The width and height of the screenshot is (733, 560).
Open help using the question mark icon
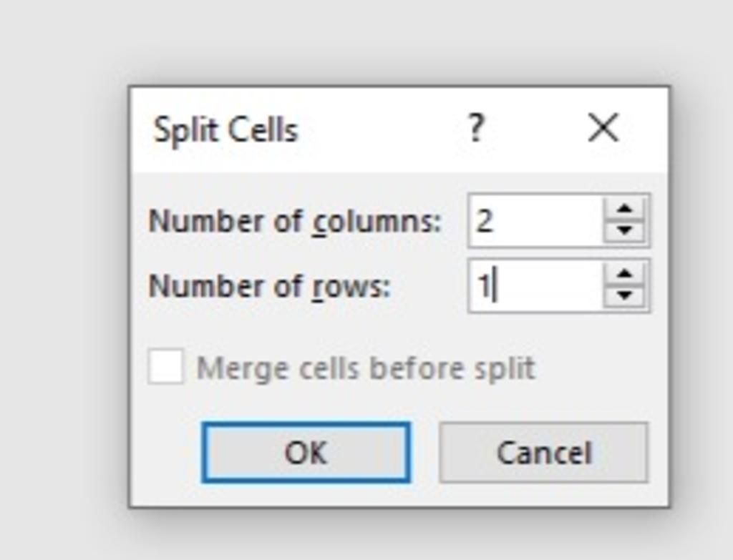click(x=475, y=129)
